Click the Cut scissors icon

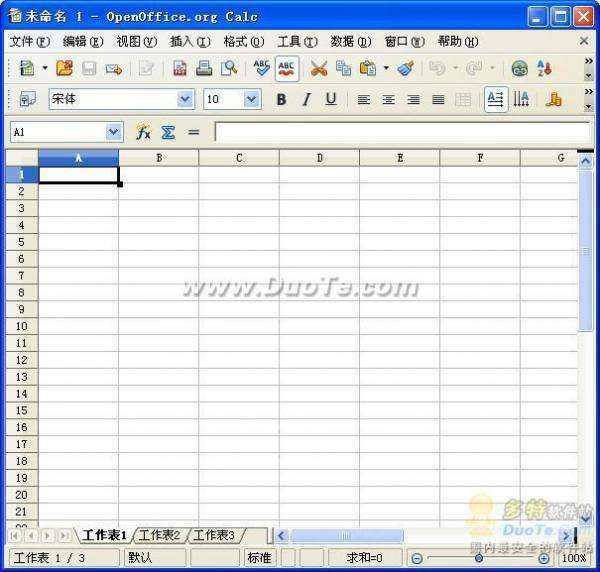(x=319, y=68)
